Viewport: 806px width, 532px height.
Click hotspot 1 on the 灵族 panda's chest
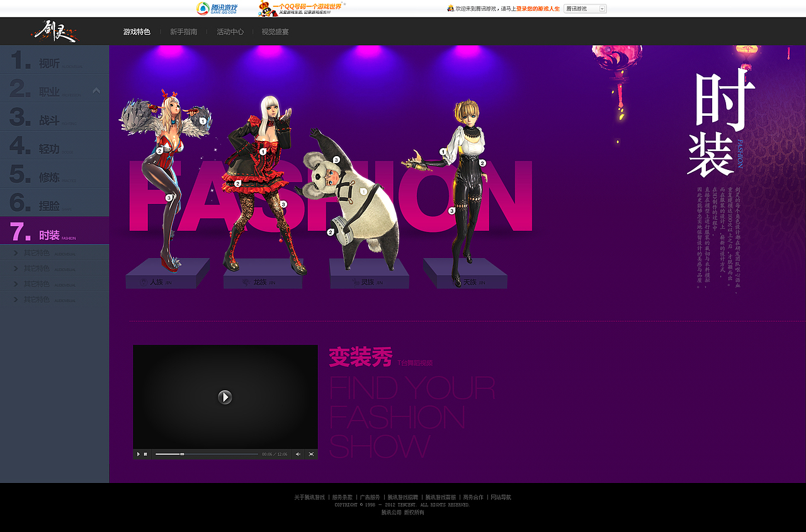363,191
